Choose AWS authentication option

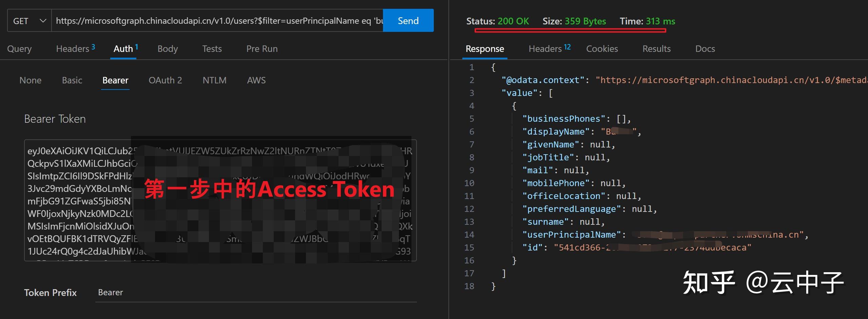click(x=256, y=80)
